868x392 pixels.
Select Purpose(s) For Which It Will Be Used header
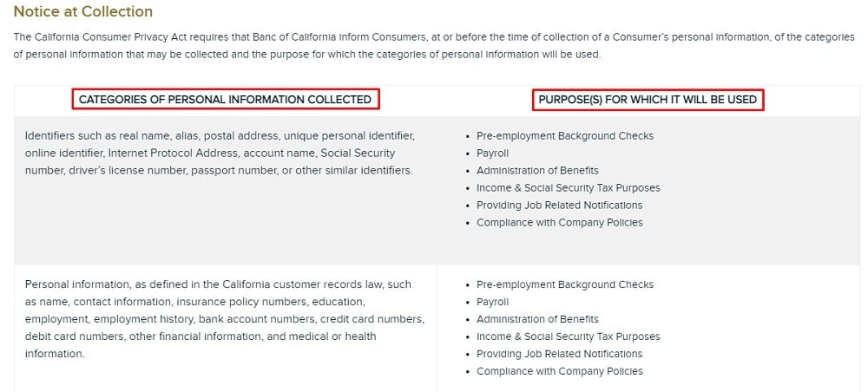pyautogui.click(x=648, y=100)
